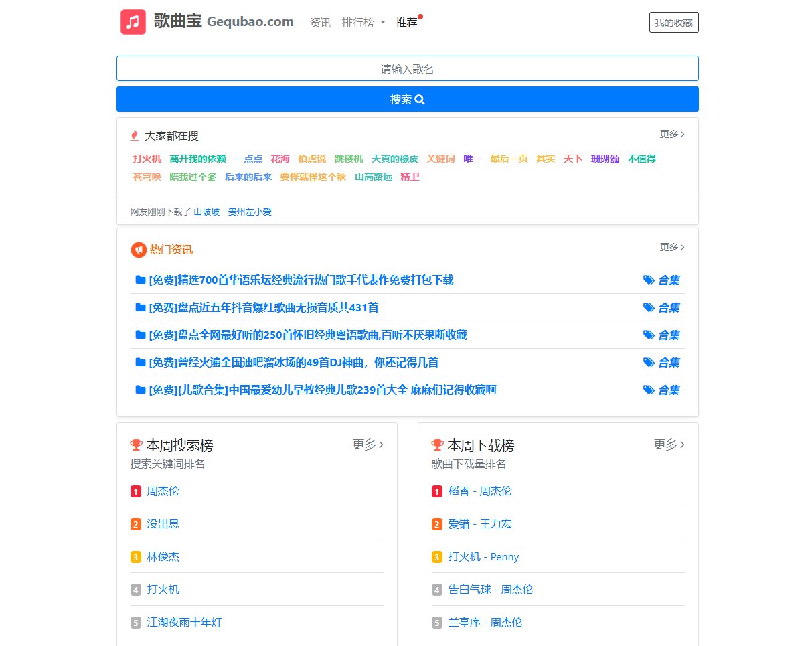Open the 排行榜 dropdown menu
812x646 pixels.
click(x=363, y=22)
